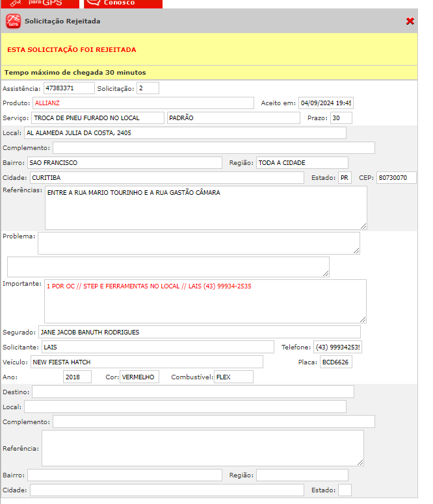433x504 pixels.
Task: Click the empty destination Região field
Action: pyautogui.click(x=302, y=475)
